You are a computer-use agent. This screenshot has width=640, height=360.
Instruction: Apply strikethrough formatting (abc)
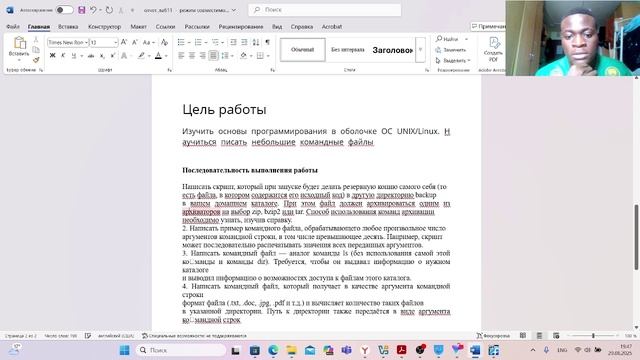coord(91,56)
